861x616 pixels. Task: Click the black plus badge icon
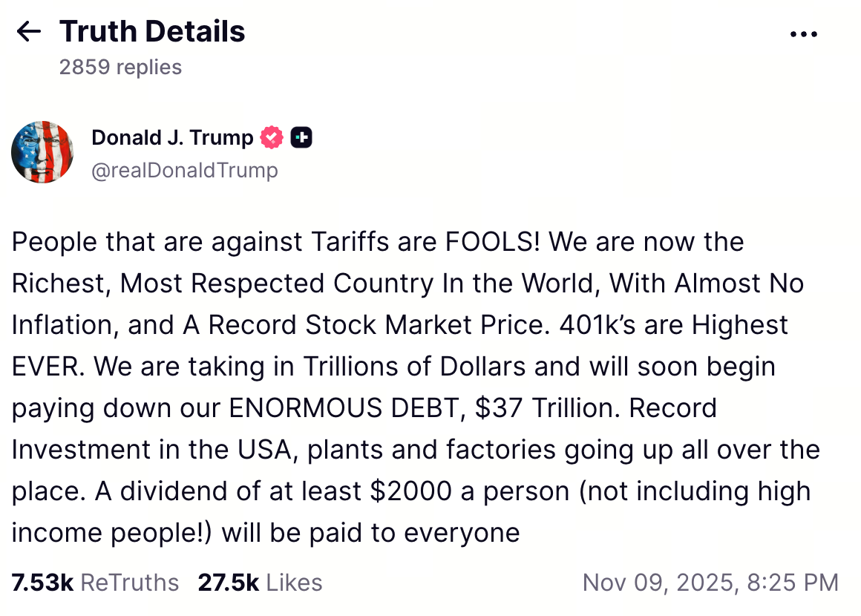[301, 137]
